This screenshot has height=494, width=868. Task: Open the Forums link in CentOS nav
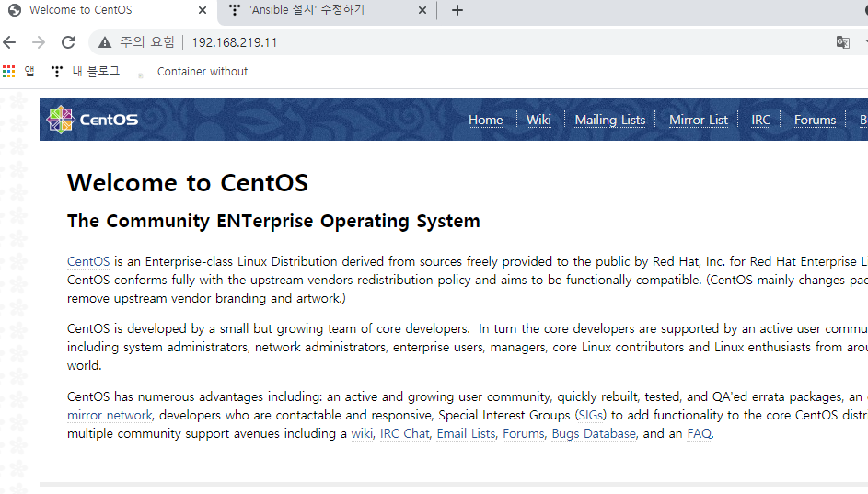[x=815, y=120]
